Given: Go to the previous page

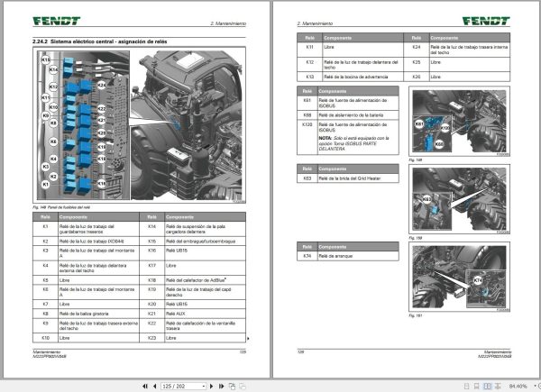Looking at the screenshot, I should tap(154, 386).
